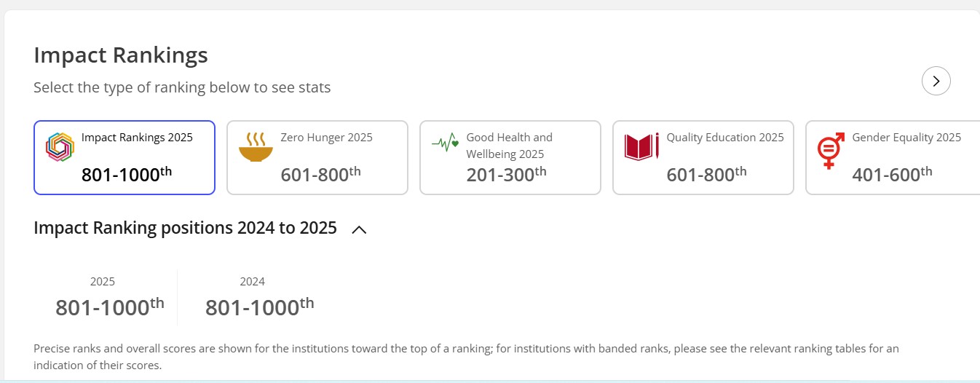
Task: Click the 601-800th rank in Quality Education card
Action: coord(706,174)
